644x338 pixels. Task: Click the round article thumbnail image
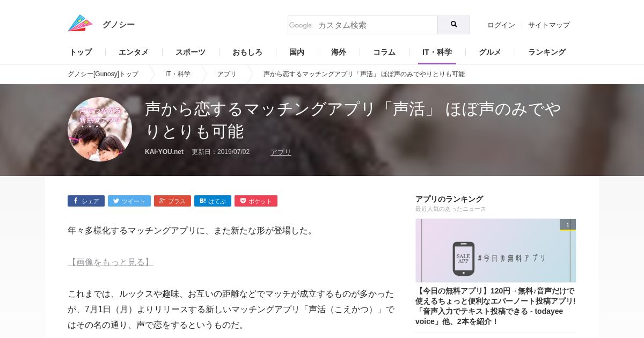(x=100, y=129)
